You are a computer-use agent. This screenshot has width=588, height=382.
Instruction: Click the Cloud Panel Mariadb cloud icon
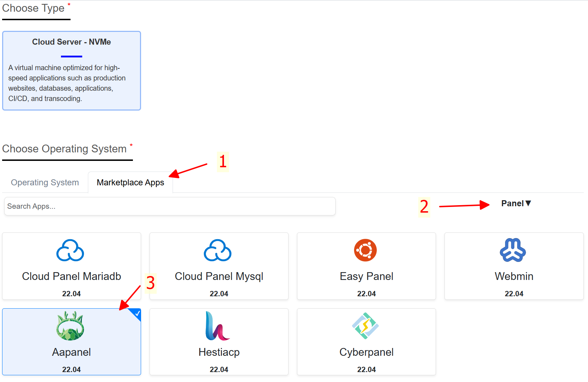click(x=70, y=250)
